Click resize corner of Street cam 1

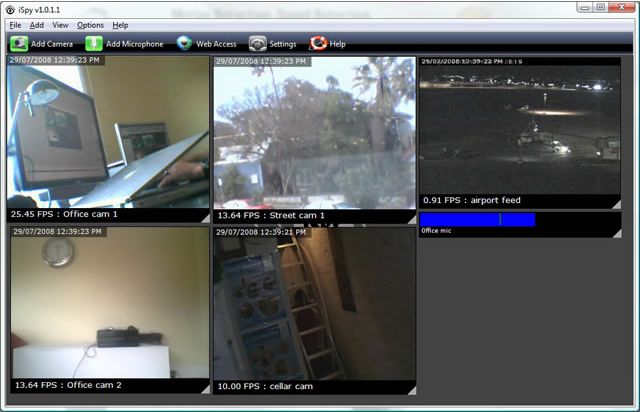click(411, 218)
